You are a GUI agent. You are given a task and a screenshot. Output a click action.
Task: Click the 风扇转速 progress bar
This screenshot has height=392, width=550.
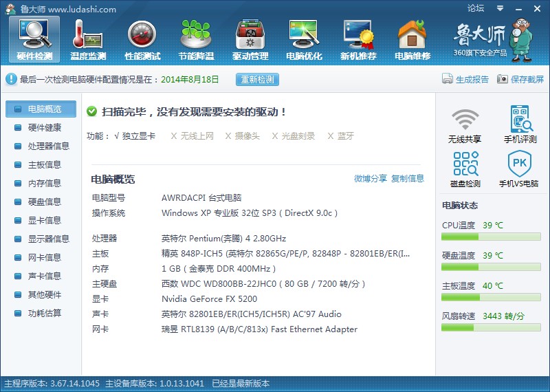491,327
